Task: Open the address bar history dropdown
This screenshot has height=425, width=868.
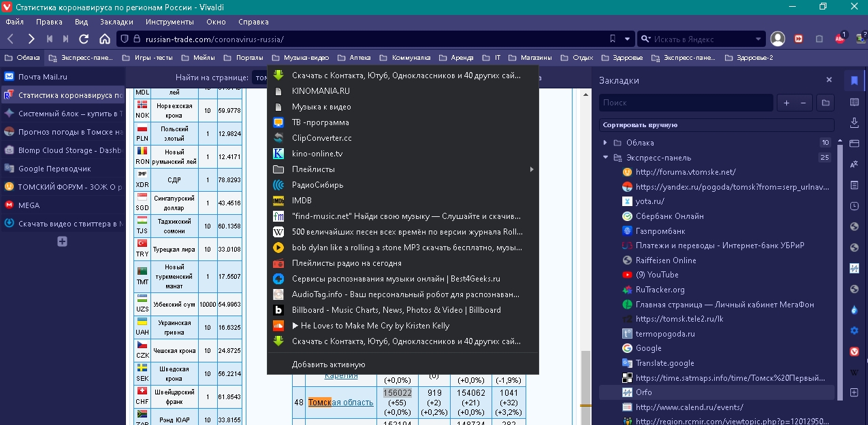Action: (627, 39)
